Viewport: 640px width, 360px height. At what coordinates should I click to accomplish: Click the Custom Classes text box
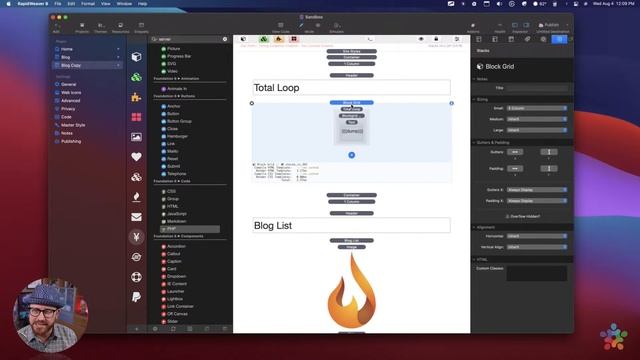pyautogui.click(x=537, y=273)
